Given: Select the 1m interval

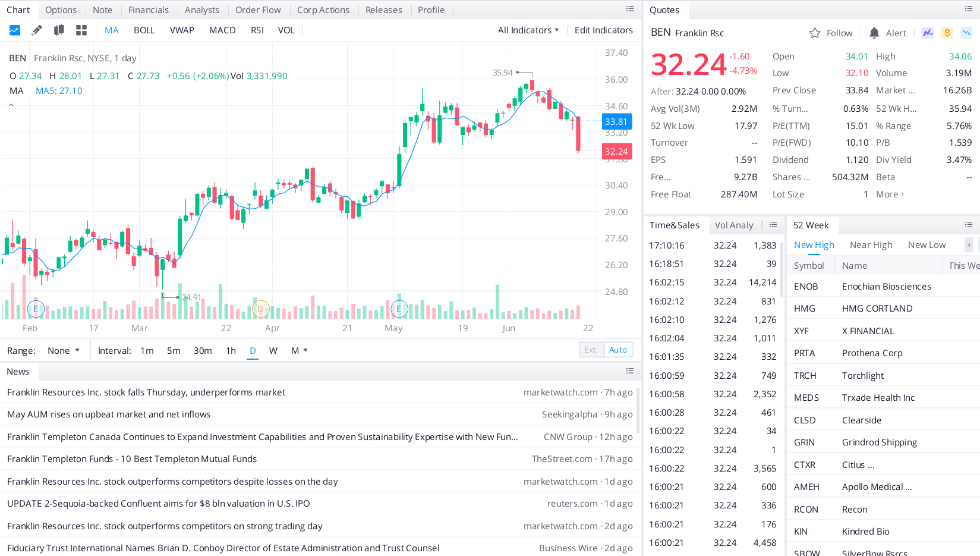Looking at the screenshot, I should [x=147, y=351].
